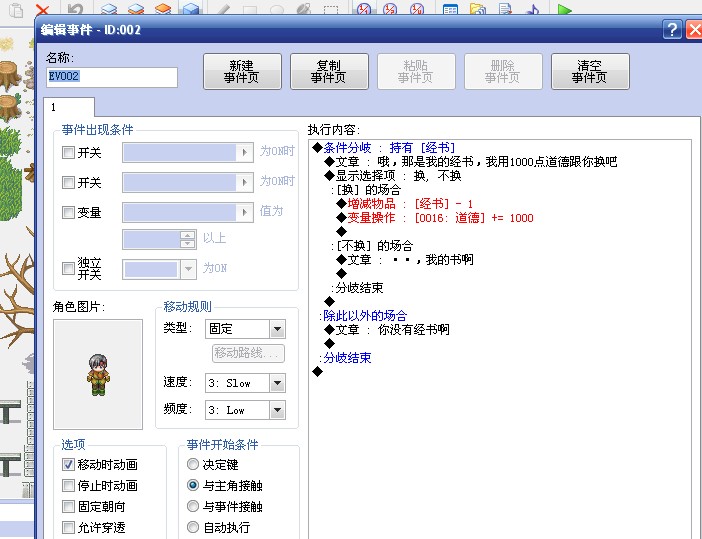This screenshot has height=539, width=702.
Task: Select the event layer blue cube icon
Action: point(190,9)
